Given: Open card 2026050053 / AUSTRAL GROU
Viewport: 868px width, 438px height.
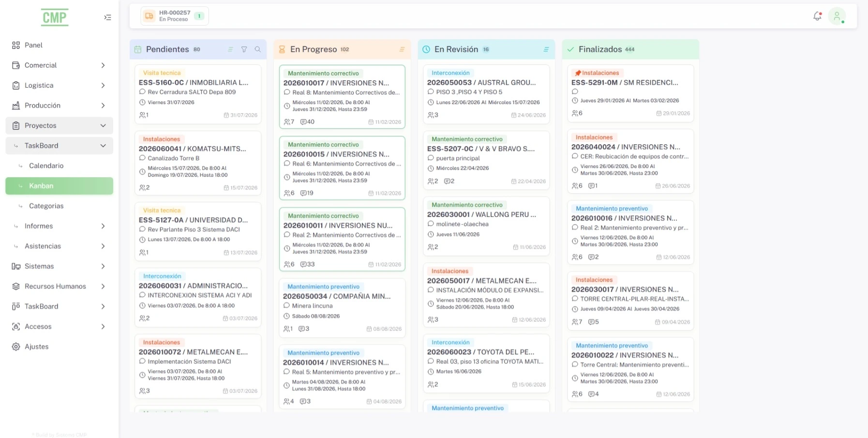Looking at the screenshot, I should click(x=486, y=94).
